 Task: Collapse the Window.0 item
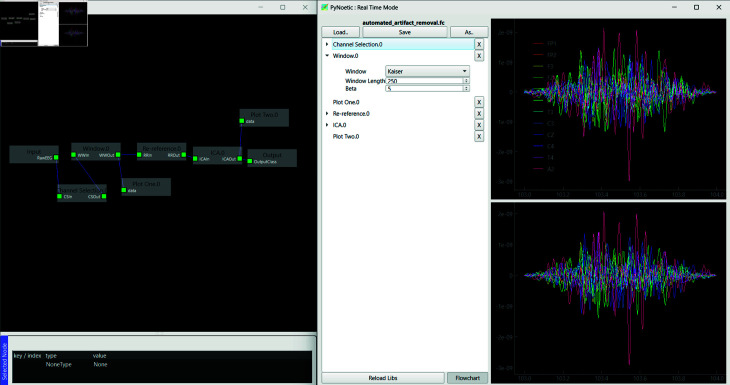pos(327,56)
